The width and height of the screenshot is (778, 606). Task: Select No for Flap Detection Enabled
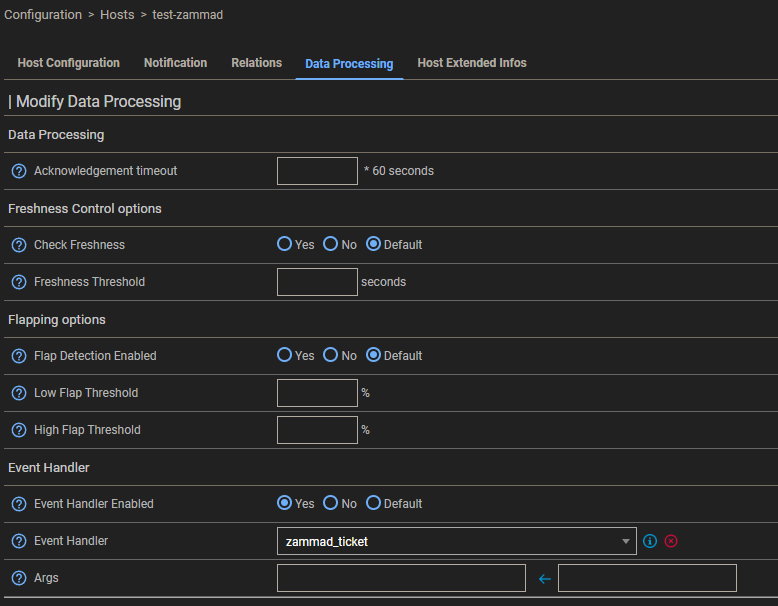[x=330, y=356]
